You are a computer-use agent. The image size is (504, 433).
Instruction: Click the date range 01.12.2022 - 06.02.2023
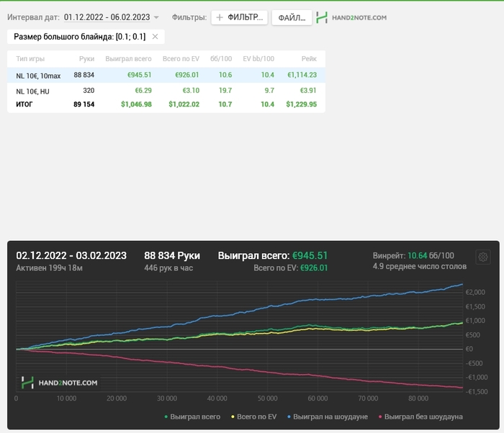[107, 17]
